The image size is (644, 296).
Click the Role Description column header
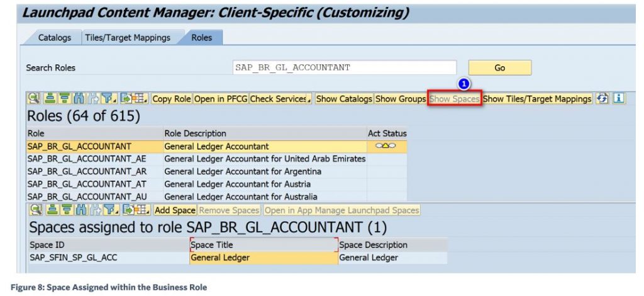pyautogui.click(x=265, y=134)
